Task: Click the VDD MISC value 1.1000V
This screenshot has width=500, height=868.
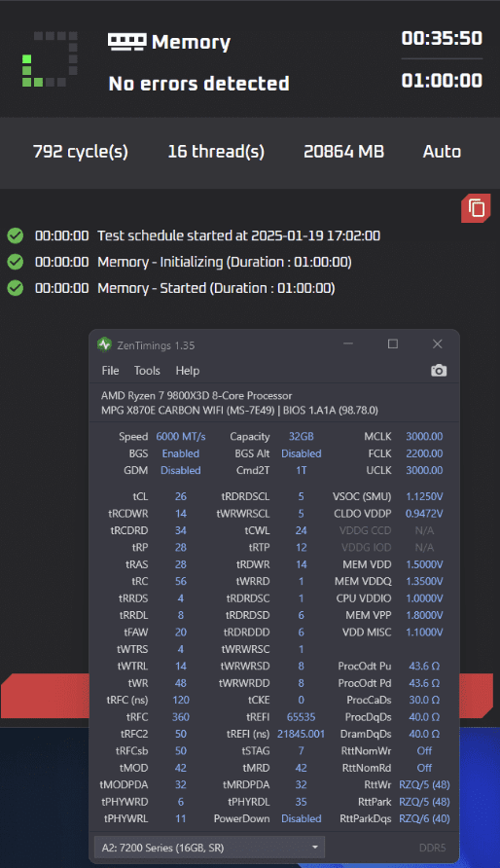Action: [x=424, y=633]
